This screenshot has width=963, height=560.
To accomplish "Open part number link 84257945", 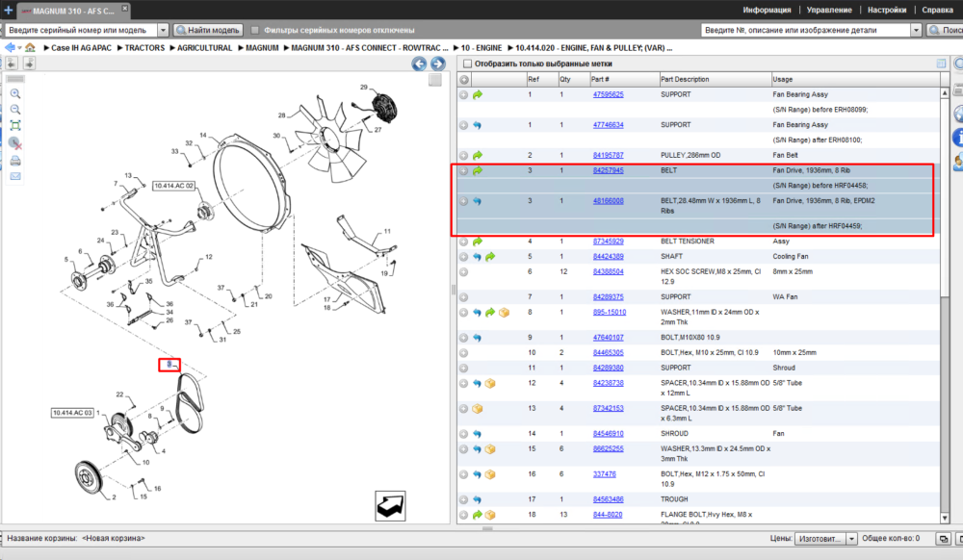I will click(x=608, y=170).
